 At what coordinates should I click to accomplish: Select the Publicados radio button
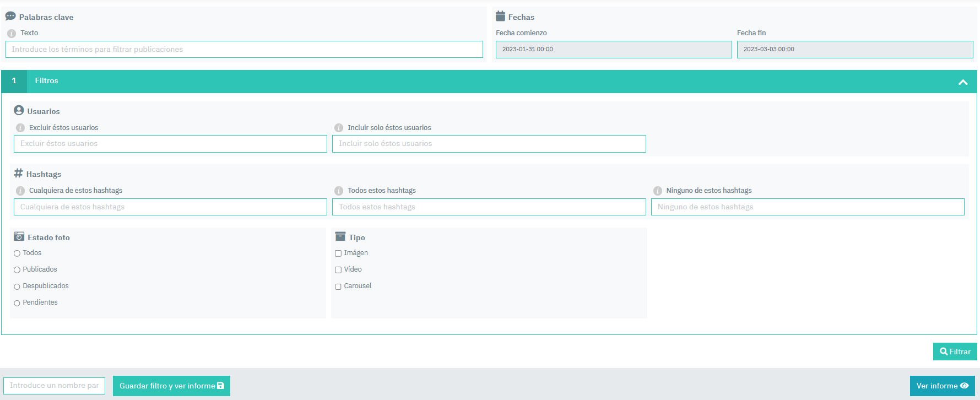17,270
